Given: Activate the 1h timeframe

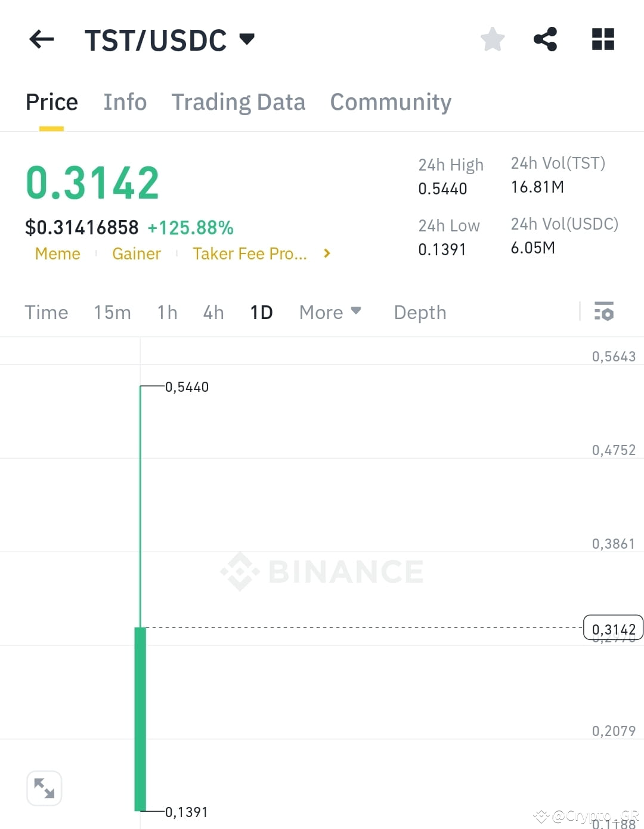Looking at the screenshot, I should (167, 312).
